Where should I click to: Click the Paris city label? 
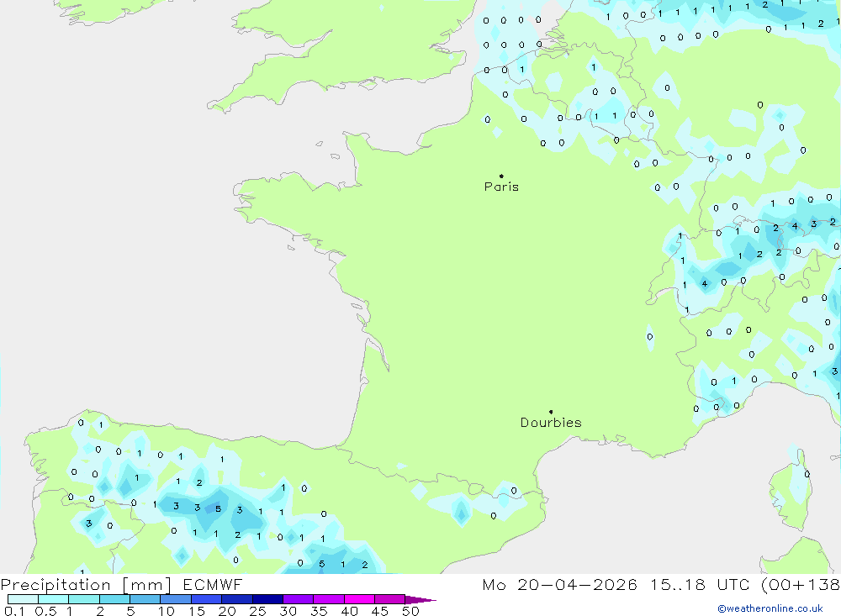pos(501,187)
